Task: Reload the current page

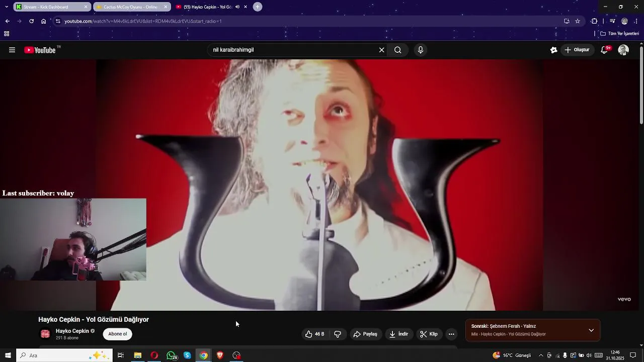Action: click(31, 21)
